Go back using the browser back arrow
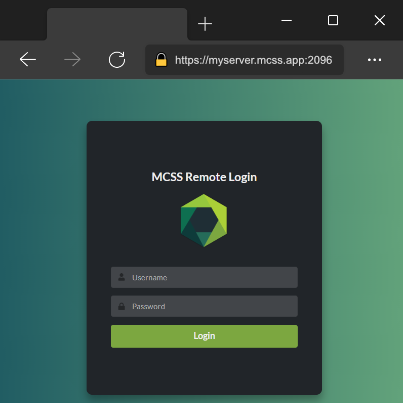Screen dimensions: 403x403 point(28,60)
